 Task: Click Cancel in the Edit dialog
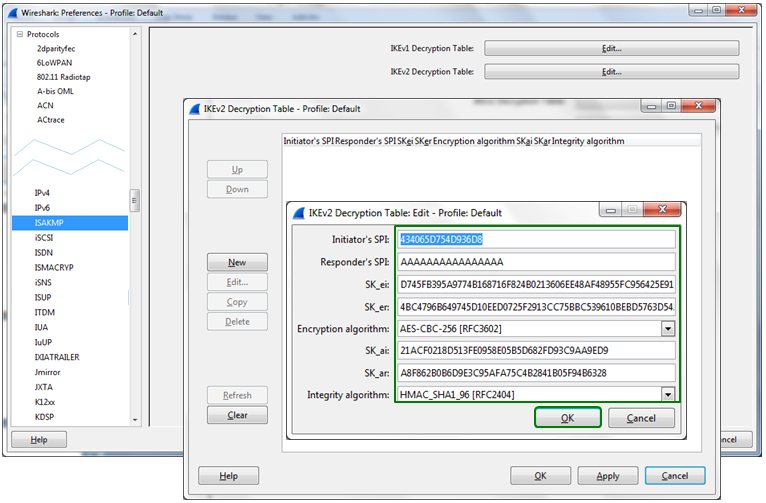pos(641,418)
